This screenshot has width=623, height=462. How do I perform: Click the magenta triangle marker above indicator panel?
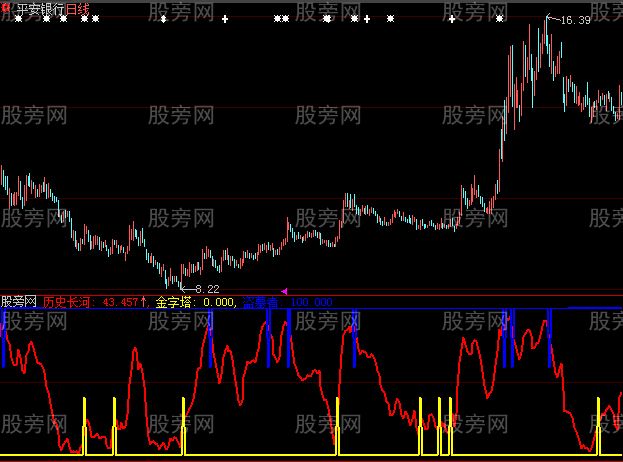coord(284,290)
